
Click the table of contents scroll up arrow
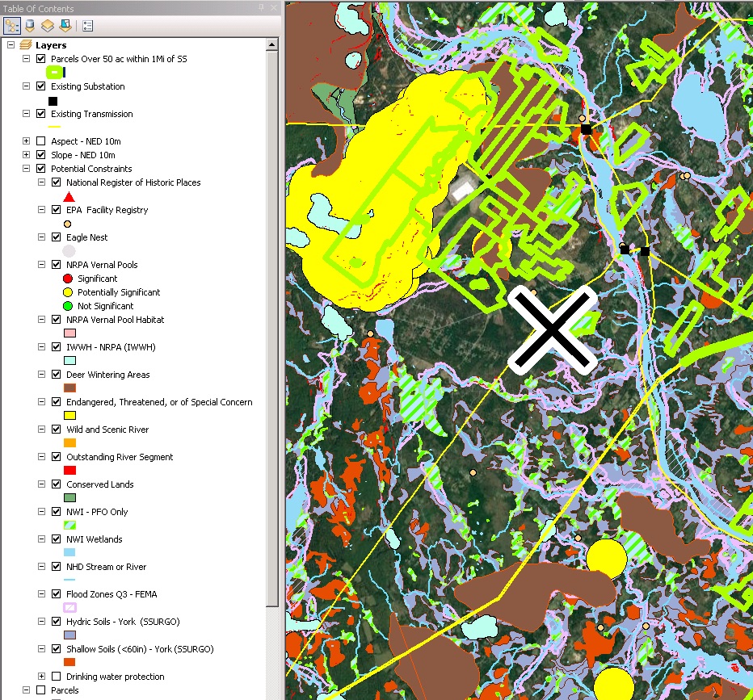(271, 44)
